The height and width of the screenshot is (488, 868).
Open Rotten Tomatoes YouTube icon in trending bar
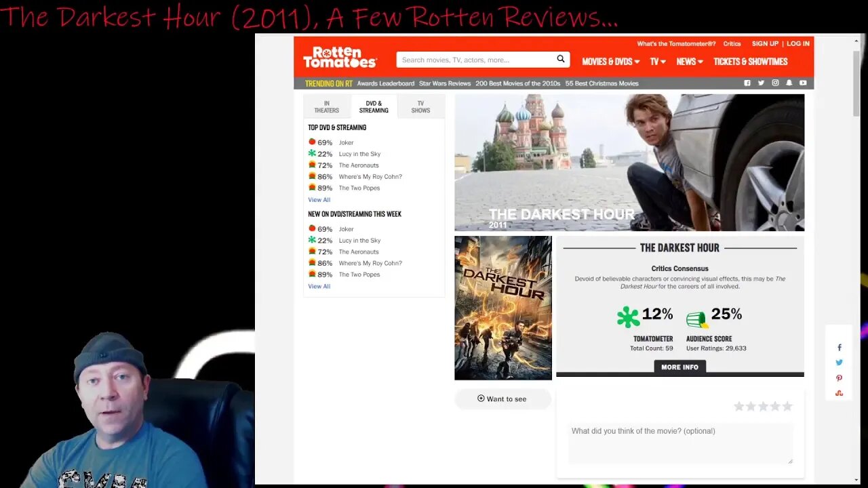pyautogui.click(x=803, y=83)
